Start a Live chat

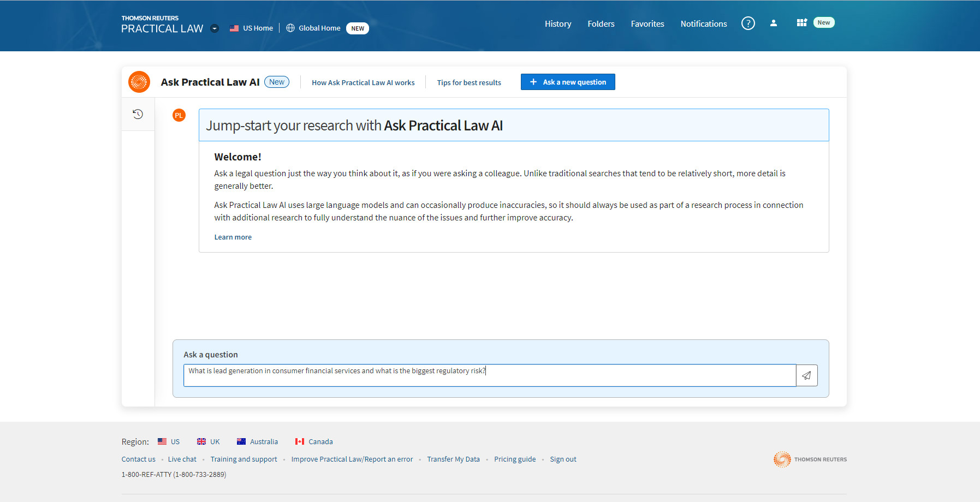click(x=182, y=459)
